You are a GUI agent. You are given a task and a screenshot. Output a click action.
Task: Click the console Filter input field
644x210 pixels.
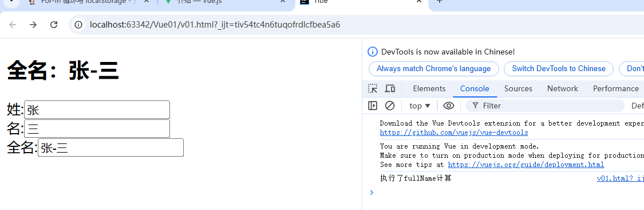pyautogui.click(x=544, y=106)
